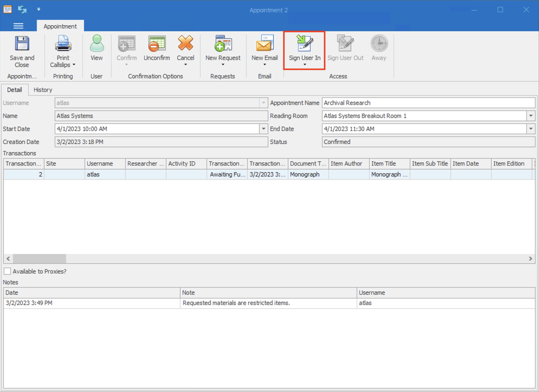539x392 pixels.
Task: Click the Save and Close floppy icon
Action: (x=22, y=44)
